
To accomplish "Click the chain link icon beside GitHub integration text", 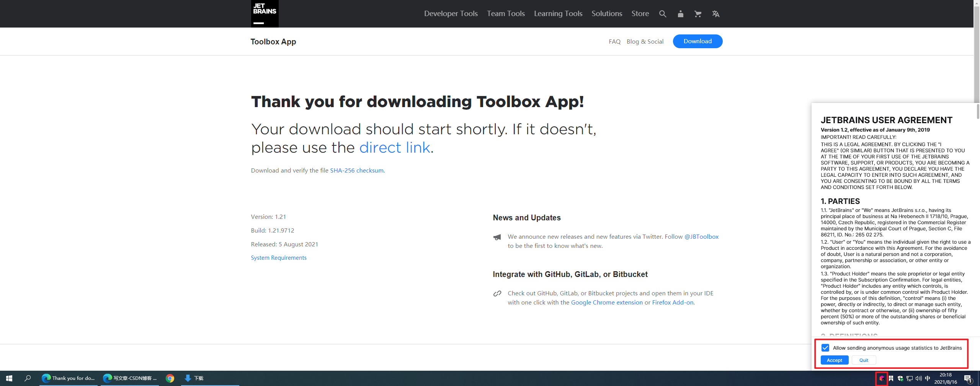I will point(497,293).
